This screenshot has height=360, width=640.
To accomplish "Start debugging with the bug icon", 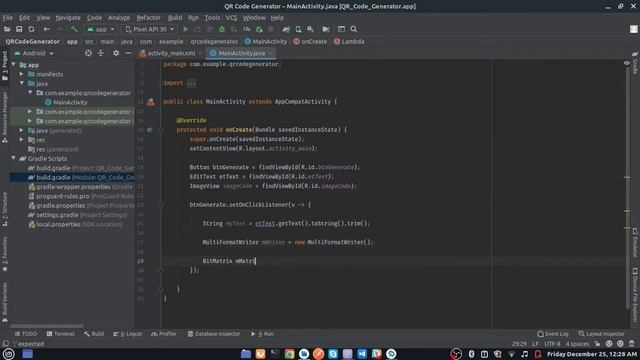I will [222, 29].
